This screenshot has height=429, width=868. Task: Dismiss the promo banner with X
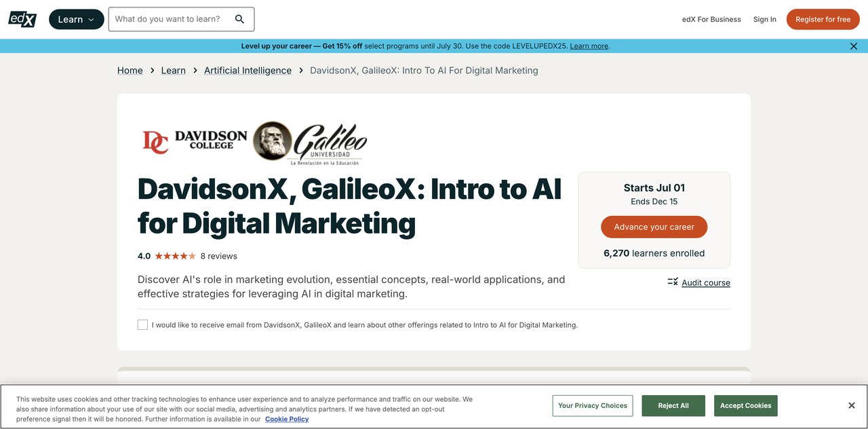[x=854, y=46]
